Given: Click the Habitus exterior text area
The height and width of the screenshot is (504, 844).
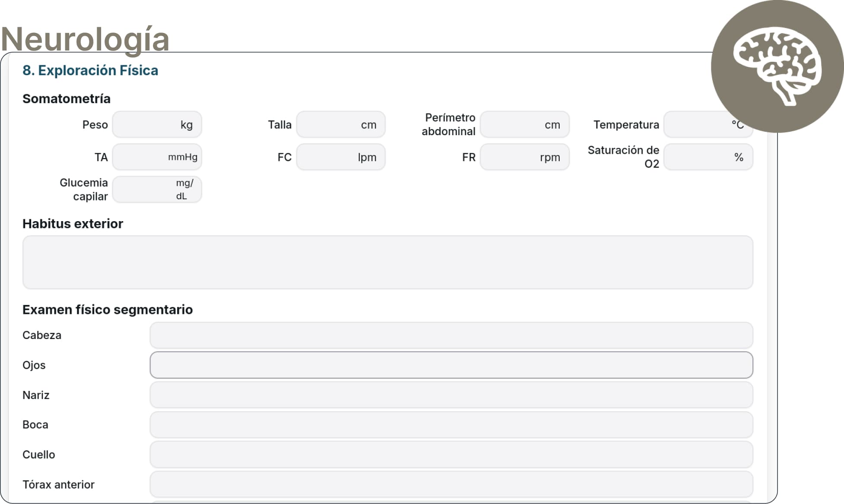Looking at the screenshot, I should 388,262.
